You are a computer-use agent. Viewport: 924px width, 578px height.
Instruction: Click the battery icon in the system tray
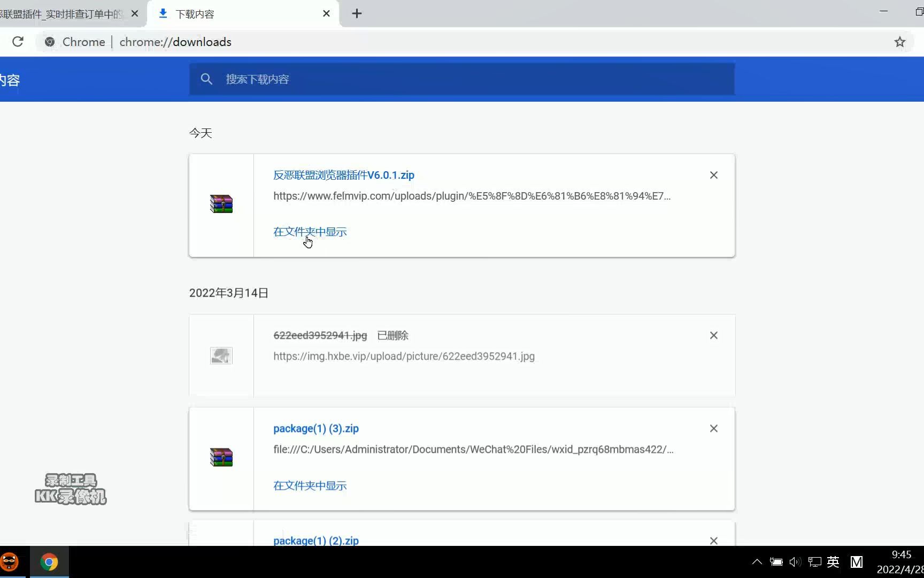click(776, 562)
